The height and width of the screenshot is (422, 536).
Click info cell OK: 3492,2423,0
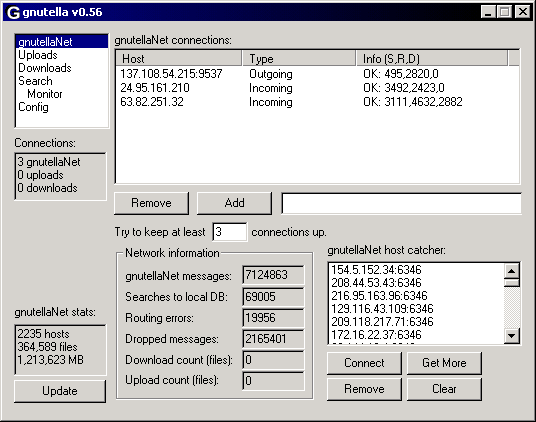404,88
